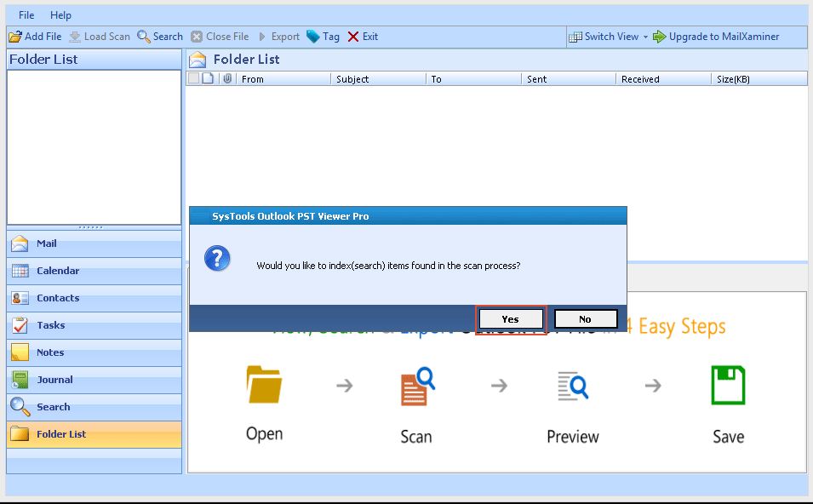This screenshot has height=504, width=813.
Task: Switch to the Contacts pane label
Action: tap(58, 298)
